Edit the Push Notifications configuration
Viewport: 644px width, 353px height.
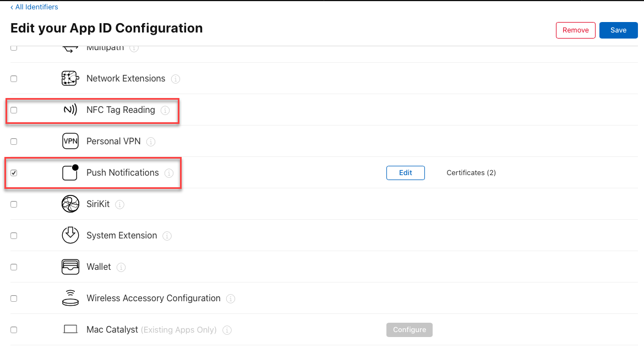coord(405,173)
